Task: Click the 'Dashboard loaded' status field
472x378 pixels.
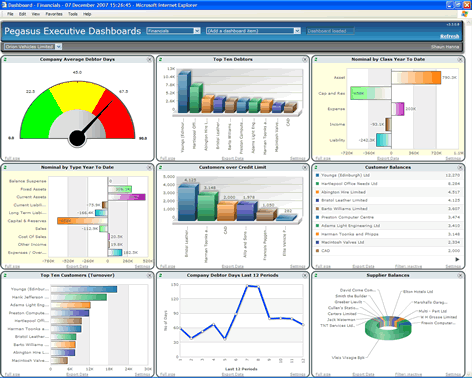Action: [x=330, y=31]
